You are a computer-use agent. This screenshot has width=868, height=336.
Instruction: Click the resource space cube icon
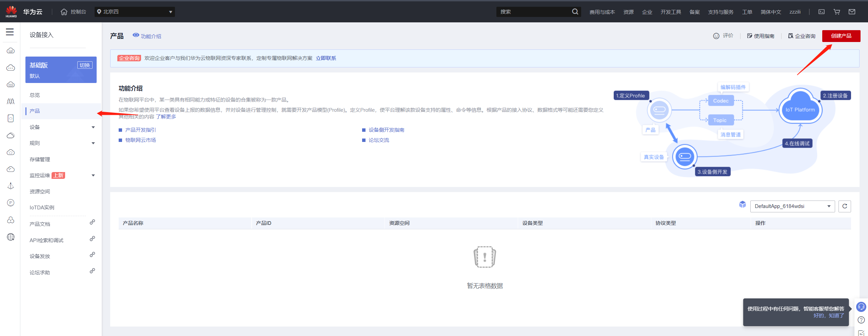tap(743, 204)
